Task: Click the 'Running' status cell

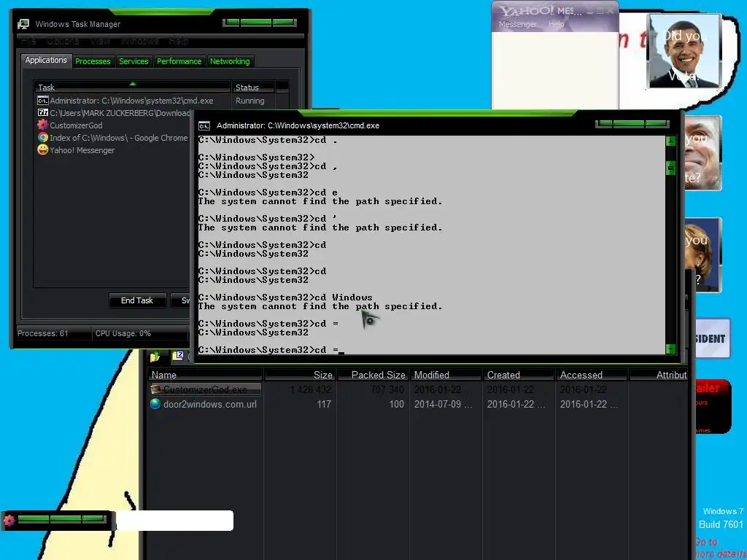Action: click(249, 101)
